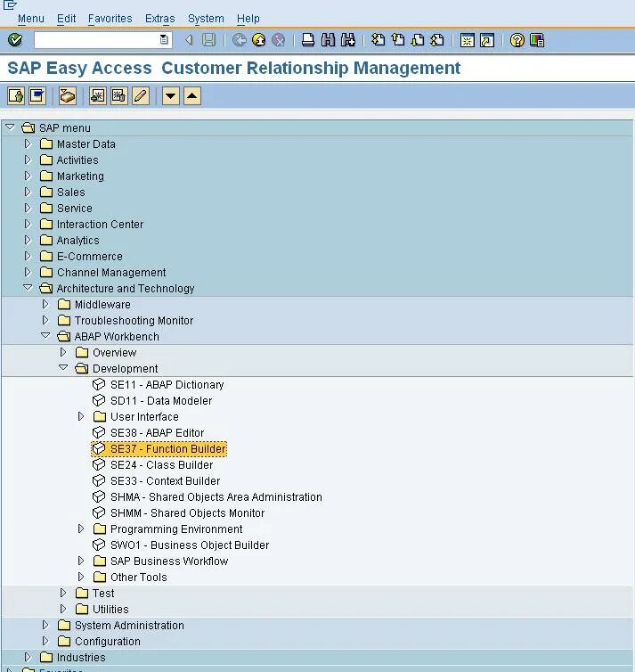
Task: Click the Delete Favorites icon
Action: [119, 96]
